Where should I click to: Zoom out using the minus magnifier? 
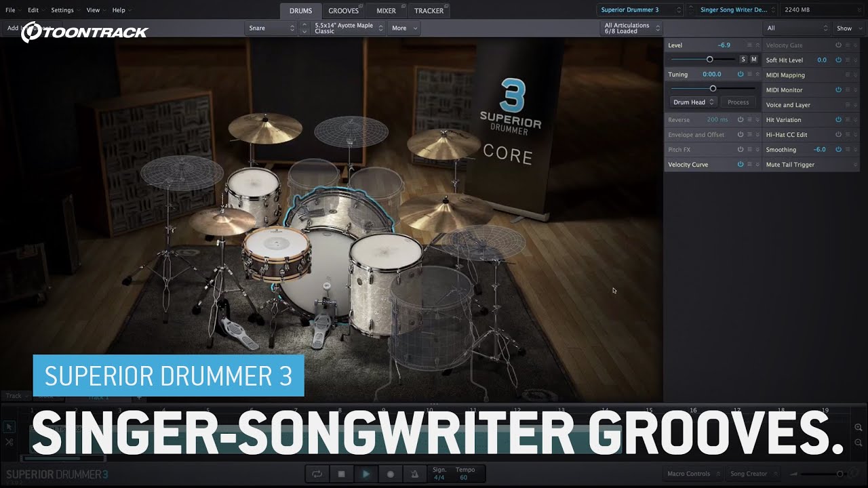[x=859, y=442]
